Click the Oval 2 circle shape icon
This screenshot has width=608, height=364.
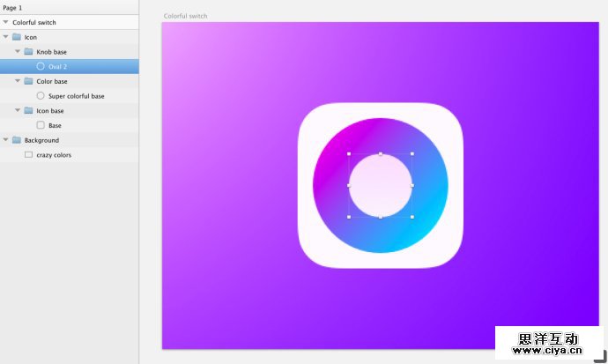(x=41, y=66)
